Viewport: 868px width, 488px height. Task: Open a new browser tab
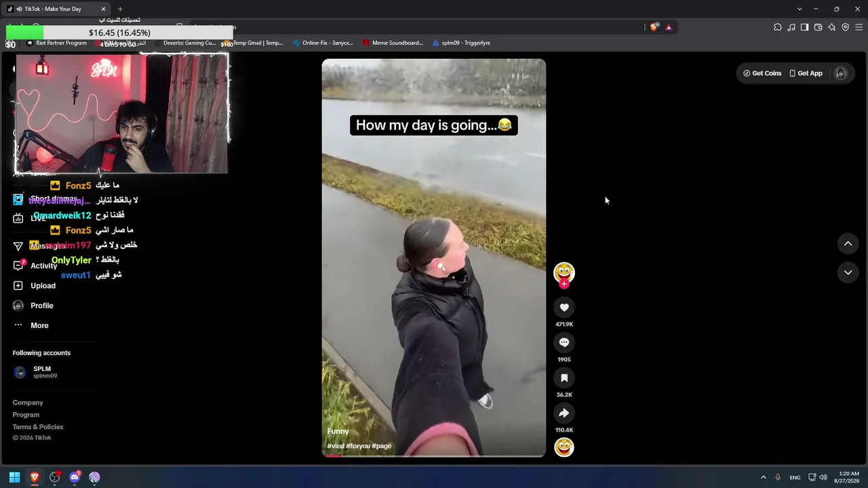(120, 9)
